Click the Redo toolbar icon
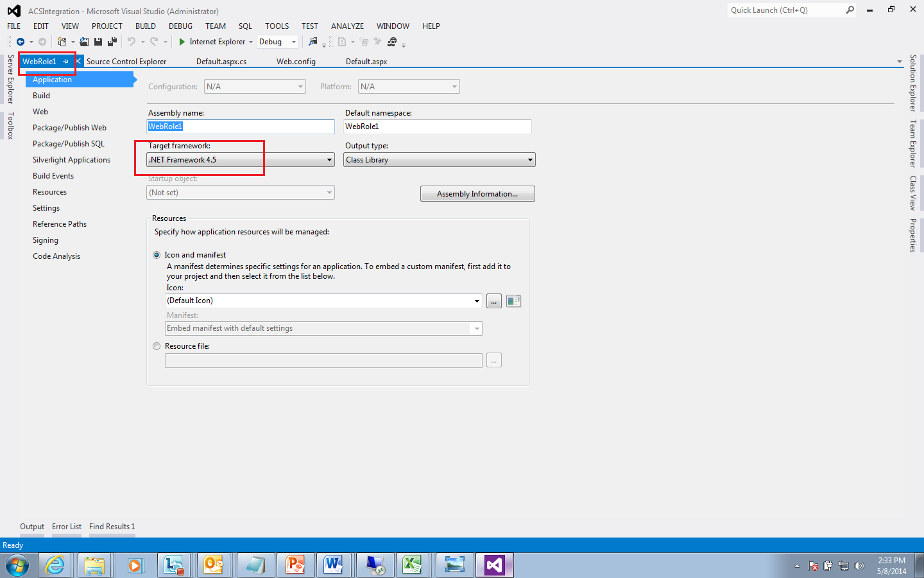This screenshot has height=578, width=924. click(154, 42)
